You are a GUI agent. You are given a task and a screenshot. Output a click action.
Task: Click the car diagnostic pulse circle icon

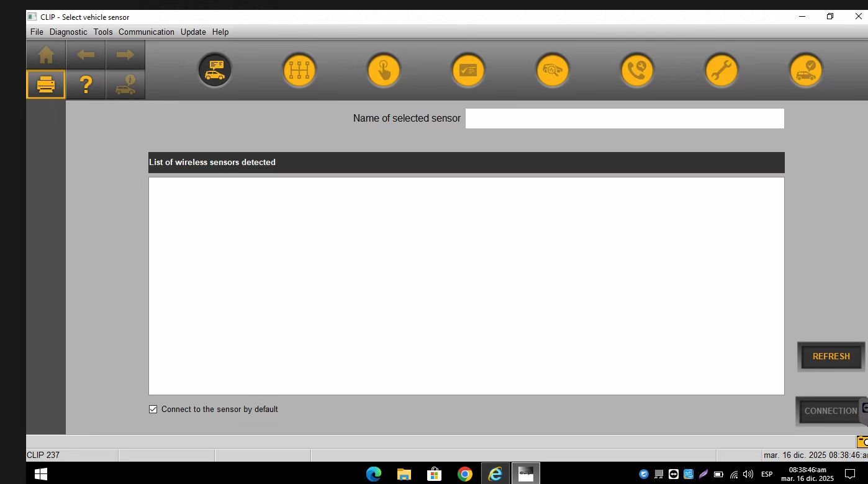[553, 70]
